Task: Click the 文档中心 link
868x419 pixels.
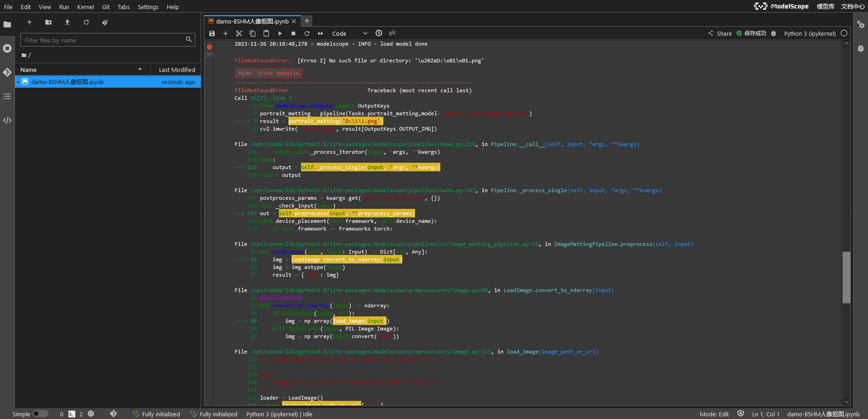Action: click(x=853, y=6)
